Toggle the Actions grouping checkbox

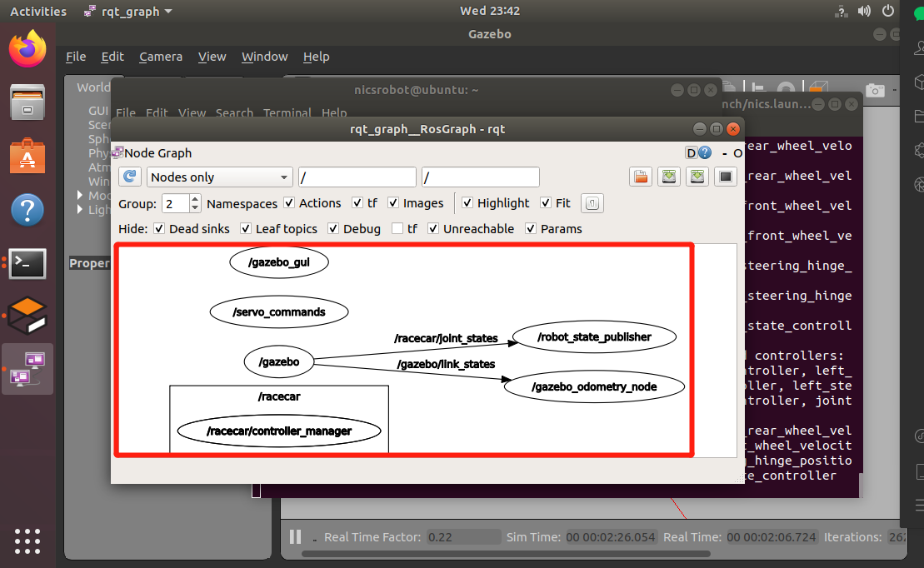289,202
